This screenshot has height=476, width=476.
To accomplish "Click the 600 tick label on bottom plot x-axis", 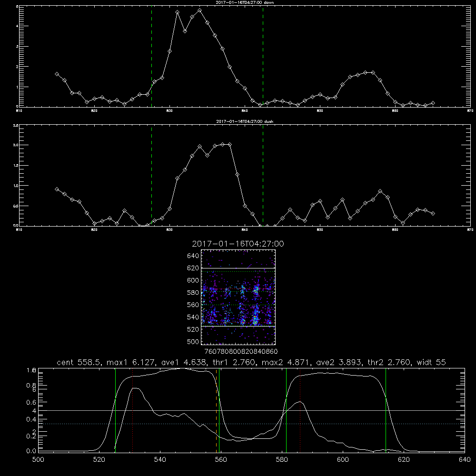I will click(343, 460).
